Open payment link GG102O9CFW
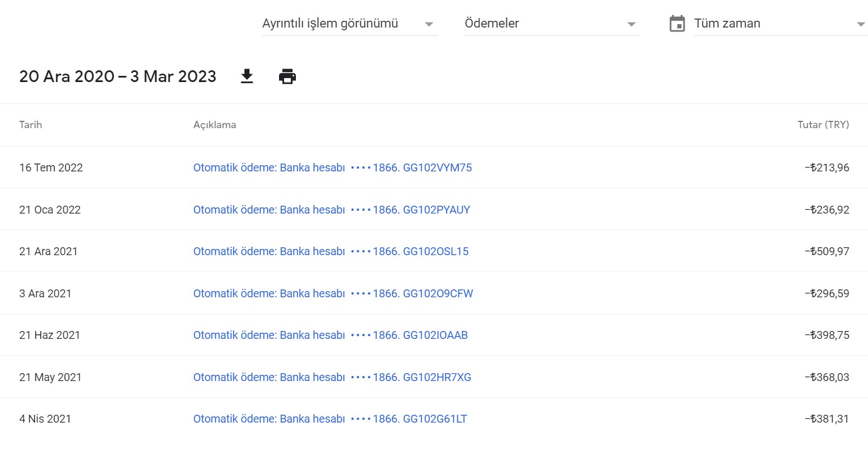868x476 pixels. 333,293
